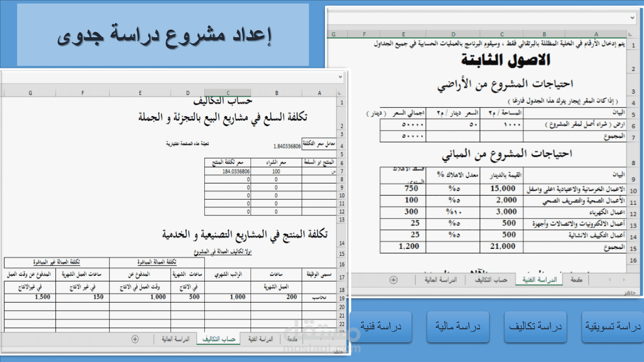
Task: Click the الاصول الثابتة heading
Action: point(506,60)
